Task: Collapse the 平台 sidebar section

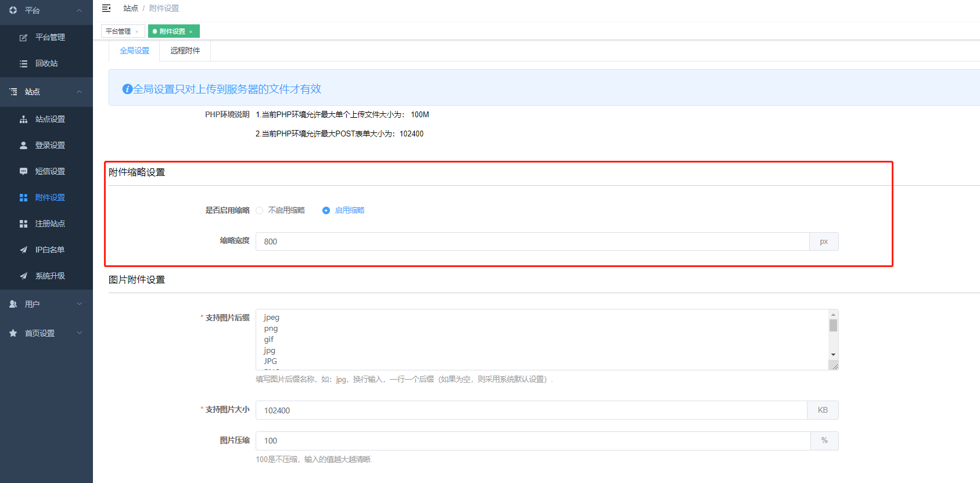Action: pos(80,10)
